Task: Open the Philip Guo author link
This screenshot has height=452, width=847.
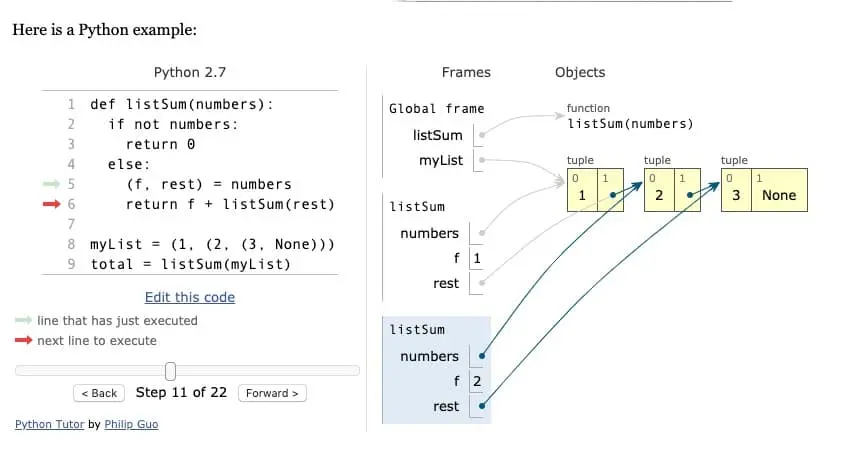Action: click(131, 424)
